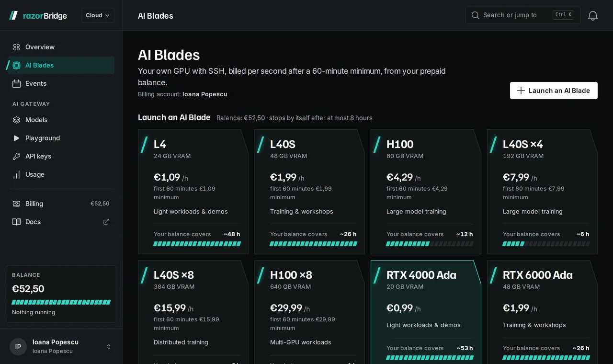The width and height of the screenshot is (613, 364).
Task: Click the Docs book icon
Action: pyautogui.click(x=16, y=222)
